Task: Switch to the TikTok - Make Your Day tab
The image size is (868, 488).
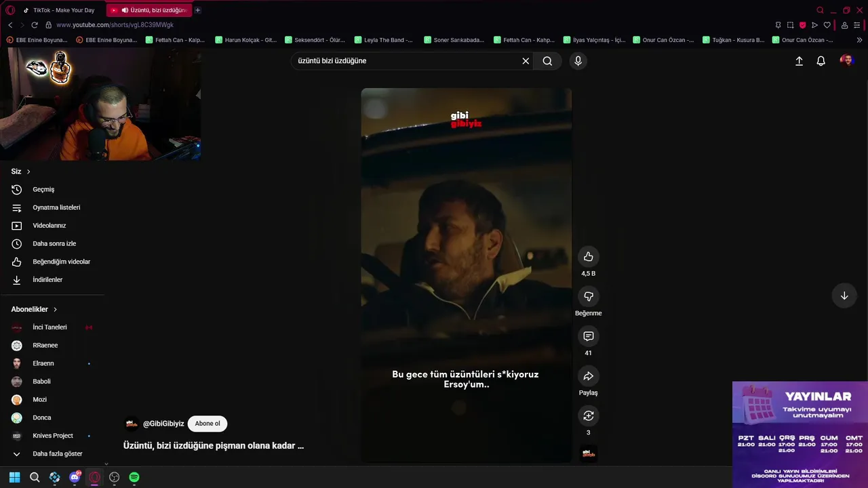Action: 59,10
